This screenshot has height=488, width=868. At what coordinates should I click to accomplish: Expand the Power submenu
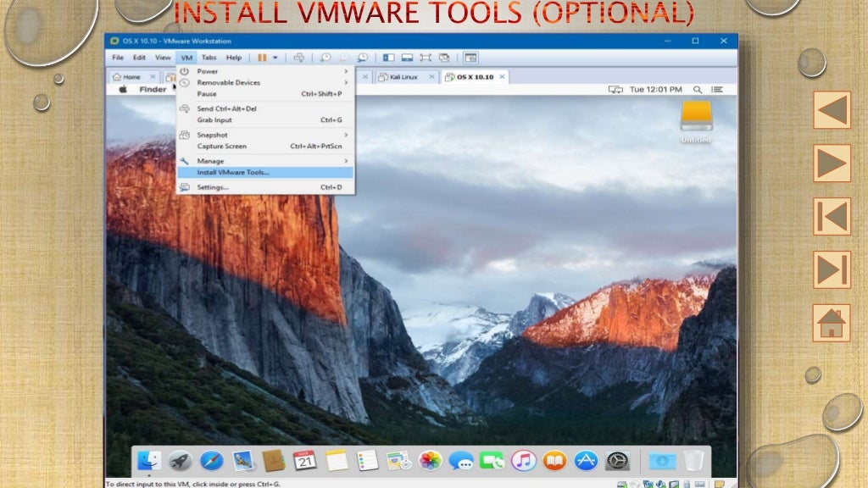[x=265, y=71]
